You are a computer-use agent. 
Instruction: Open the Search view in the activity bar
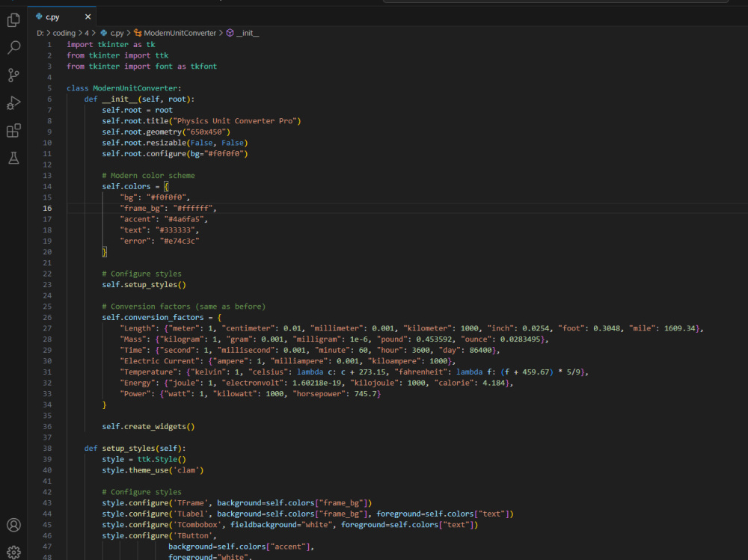[x=13, y=47]
